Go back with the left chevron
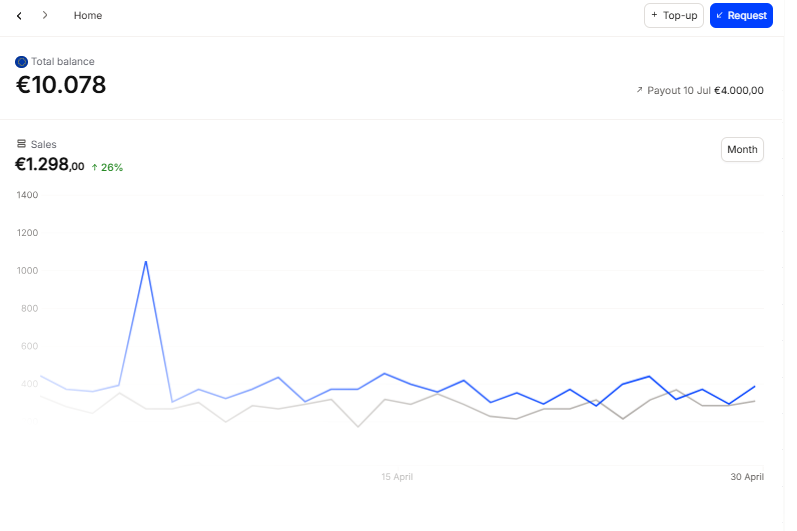 pyautogui.click(x=19, y=16)
